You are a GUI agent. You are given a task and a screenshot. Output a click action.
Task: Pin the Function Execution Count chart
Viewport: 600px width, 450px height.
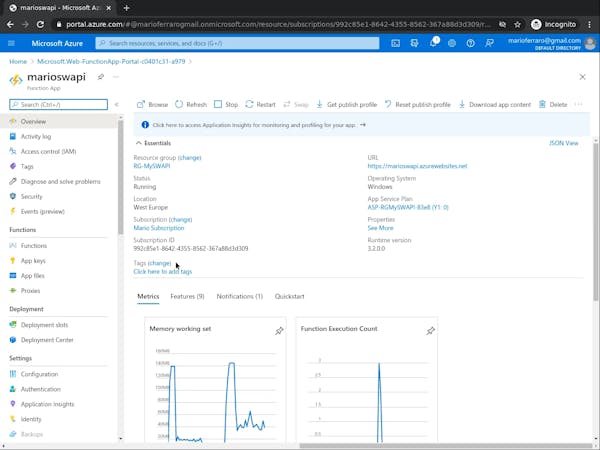point(430,330)
